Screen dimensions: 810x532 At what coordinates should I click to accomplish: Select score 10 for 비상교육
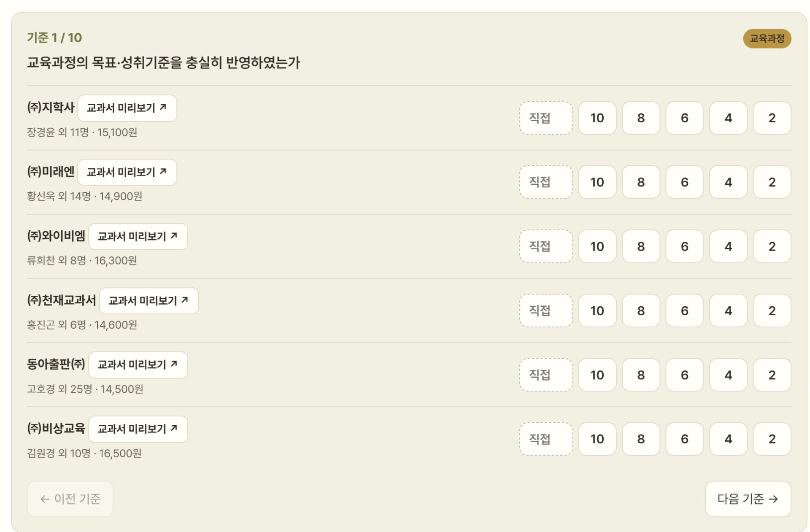[597, 439]
